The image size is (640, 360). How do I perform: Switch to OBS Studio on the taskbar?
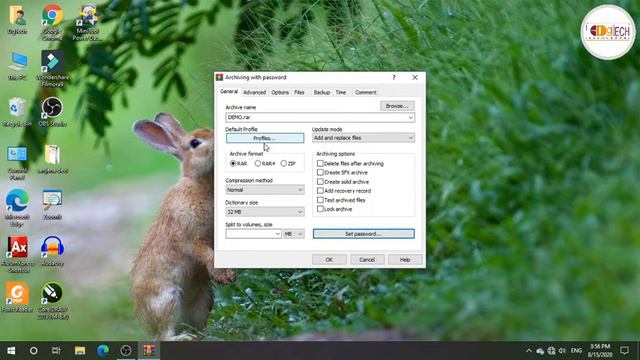[126, 351]
